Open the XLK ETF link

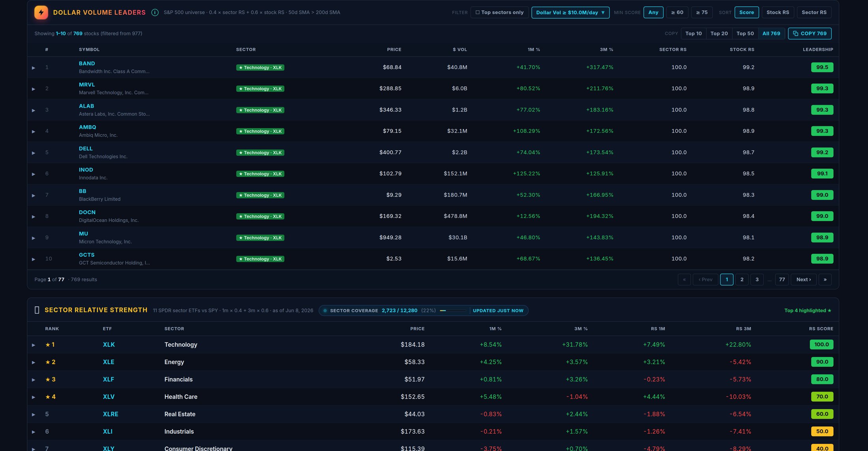(109, 345)
